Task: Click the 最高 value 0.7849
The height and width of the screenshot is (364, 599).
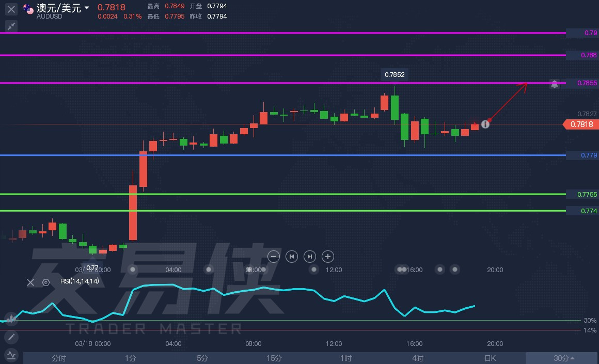Action: (x=175, y=6)
